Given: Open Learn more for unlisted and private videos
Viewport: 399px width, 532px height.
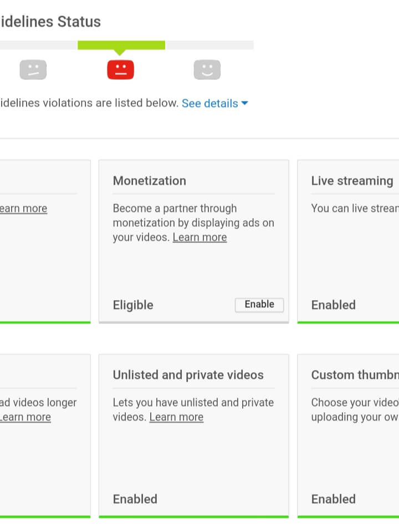Looking at the screenshot, I should (176, 417).
